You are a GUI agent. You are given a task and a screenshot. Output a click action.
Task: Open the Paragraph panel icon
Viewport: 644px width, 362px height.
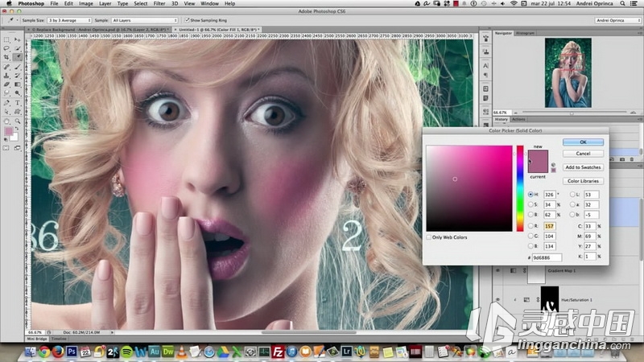(x=485, y=75)
